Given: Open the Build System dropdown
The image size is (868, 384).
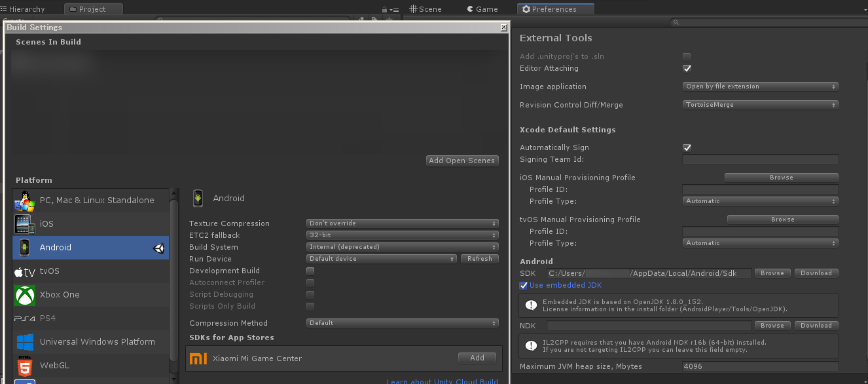Looking at the screenshot, I should [402, 246].
